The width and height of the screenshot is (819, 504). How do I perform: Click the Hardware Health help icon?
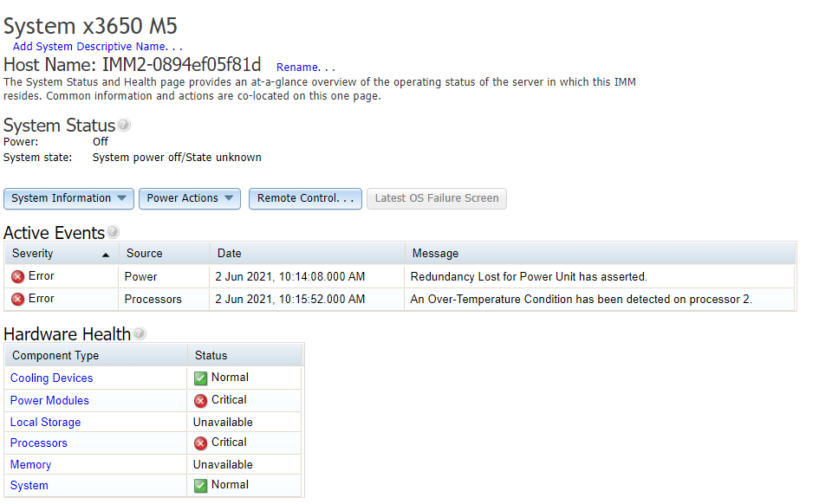[x=140, y=333]
